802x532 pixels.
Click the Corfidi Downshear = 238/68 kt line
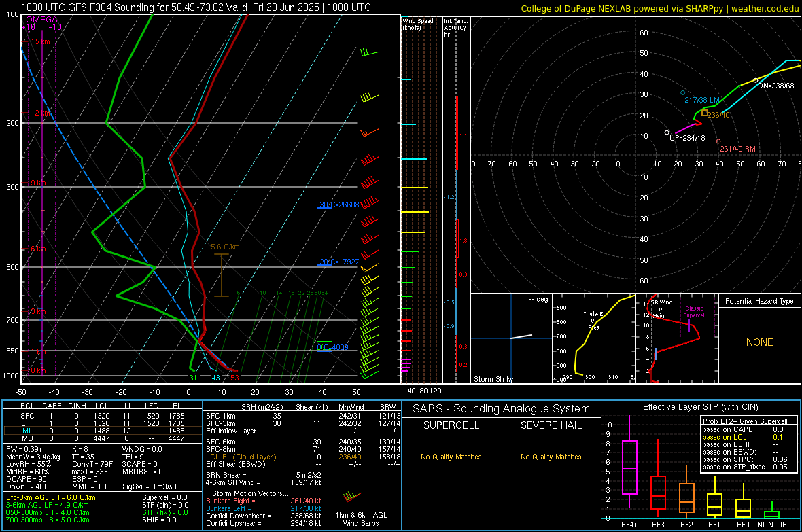tap(264, 516)
